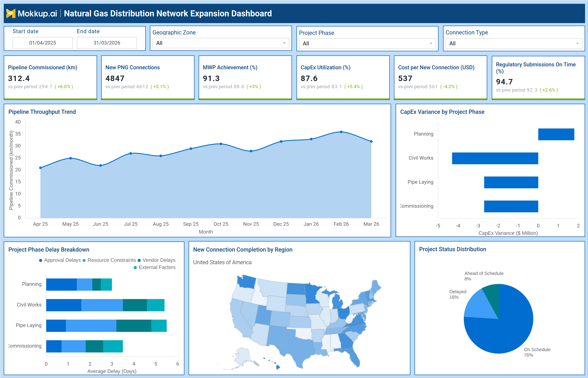Click the Civil Works bar in CapEx Variance
This screenshot has width=588, height=378.
[495, 158]
